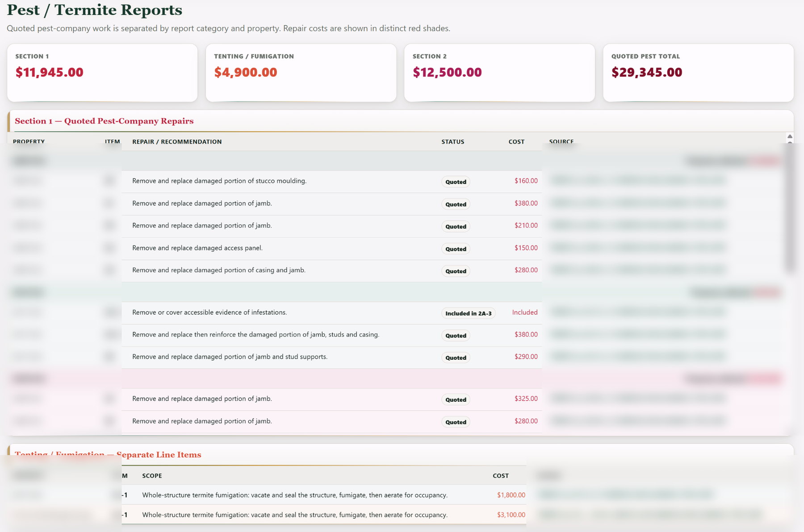Sort by the REPAIR / RECOMMENDATION column header
This screenshot has width=804, height=532.
point(177,141)
